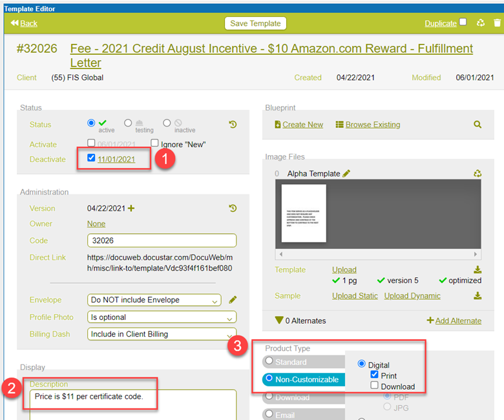The width and height of the screenshot is (504, 420).
Task: Click into the Code input field
Action: pos(162,240)
